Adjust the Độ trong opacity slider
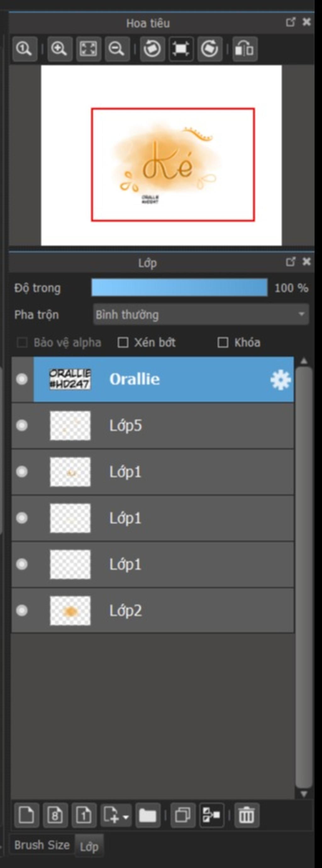Image resolution: width=322 pixels, height=868 pixels. coord(180,288)
